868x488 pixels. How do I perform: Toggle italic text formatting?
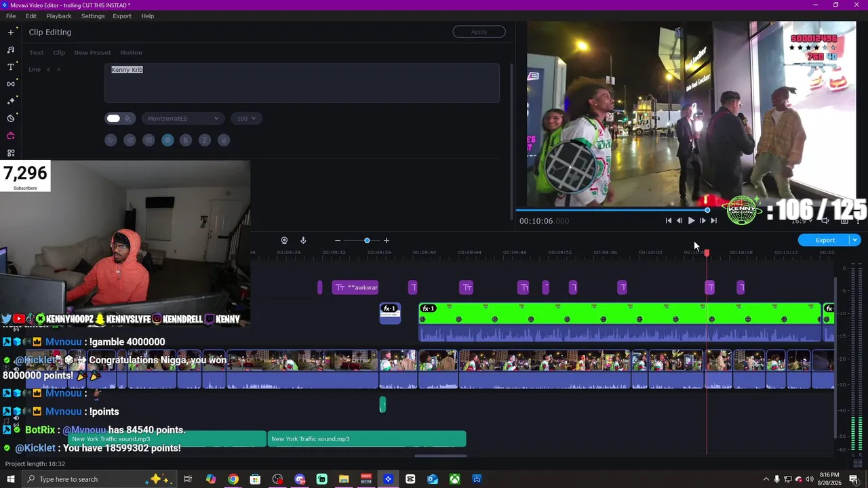point(204,140)
